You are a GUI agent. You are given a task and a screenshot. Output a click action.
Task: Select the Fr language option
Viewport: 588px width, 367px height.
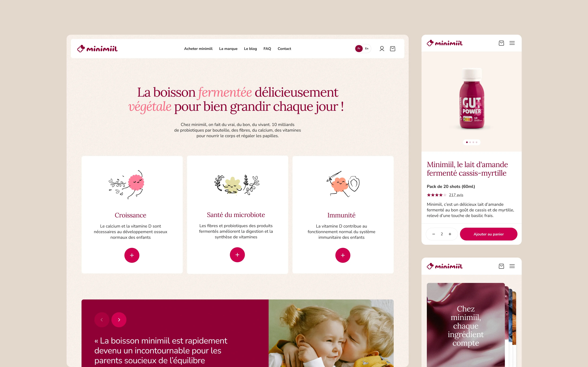point(359,49)
